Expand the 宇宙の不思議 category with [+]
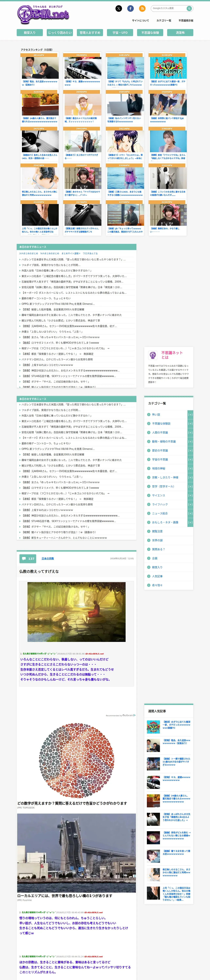 (190, 460)
